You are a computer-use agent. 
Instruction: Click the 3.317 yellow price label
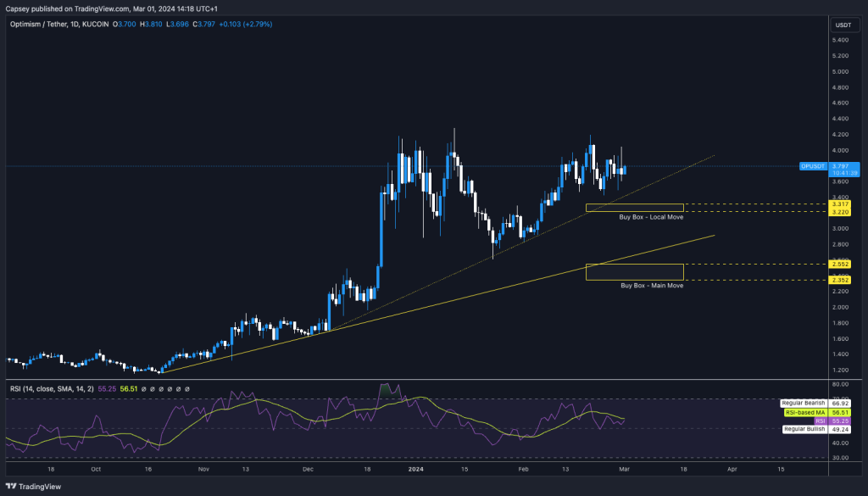840,204
